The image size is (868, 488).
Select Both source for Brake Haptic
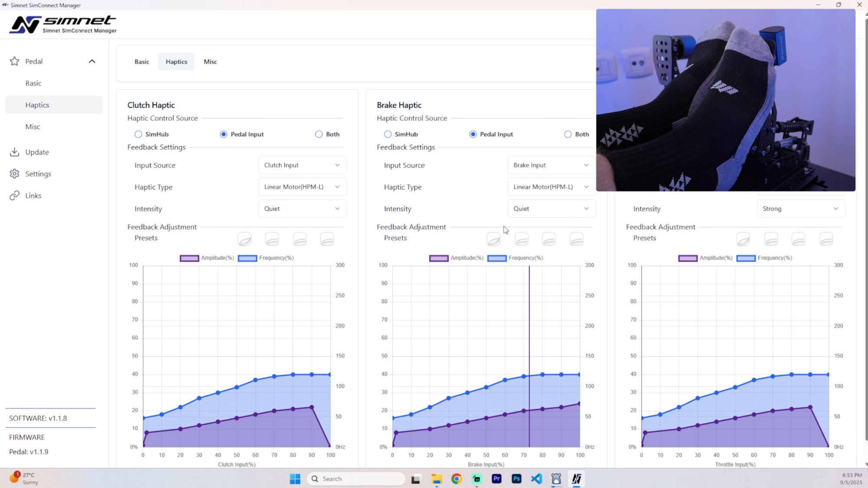[568, 134]
